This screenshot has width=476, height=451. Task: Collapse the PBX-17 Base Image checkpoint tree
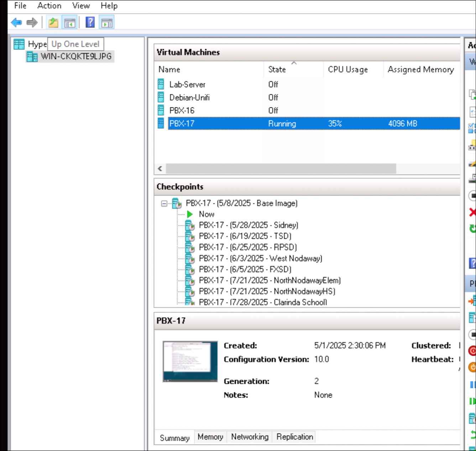[164, 204]
